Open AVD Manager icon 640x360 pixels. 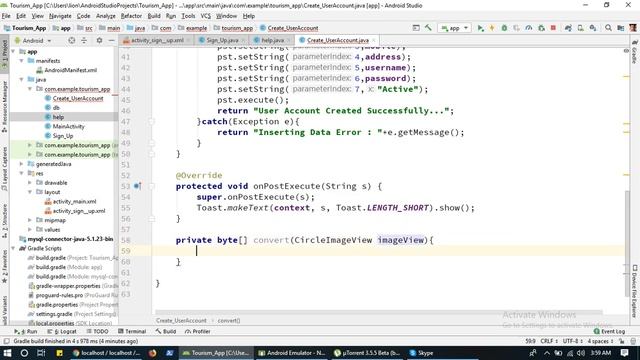pyautogui.click(x=580, y=28)
